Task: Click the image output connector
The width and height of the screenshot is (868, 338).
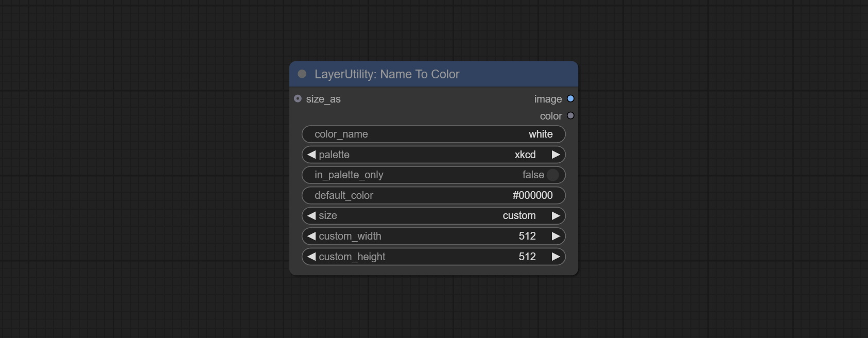Action: (x=570, y=98)
